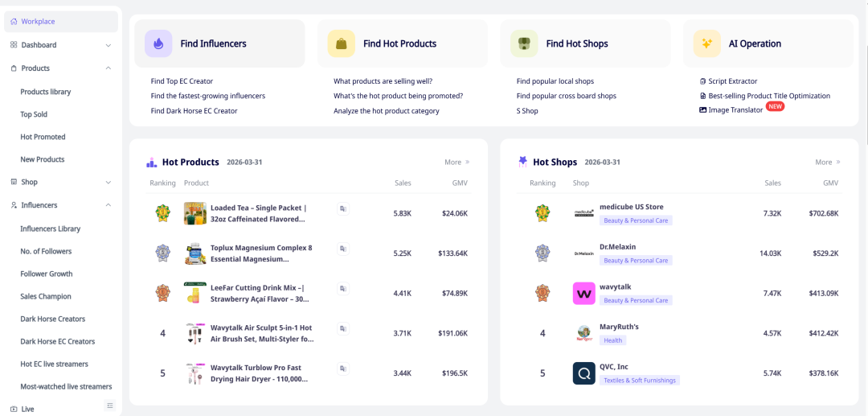Open Top Sold in the sidebar
The height and width of the screenshot is (416, 868).
coord(34,114)
